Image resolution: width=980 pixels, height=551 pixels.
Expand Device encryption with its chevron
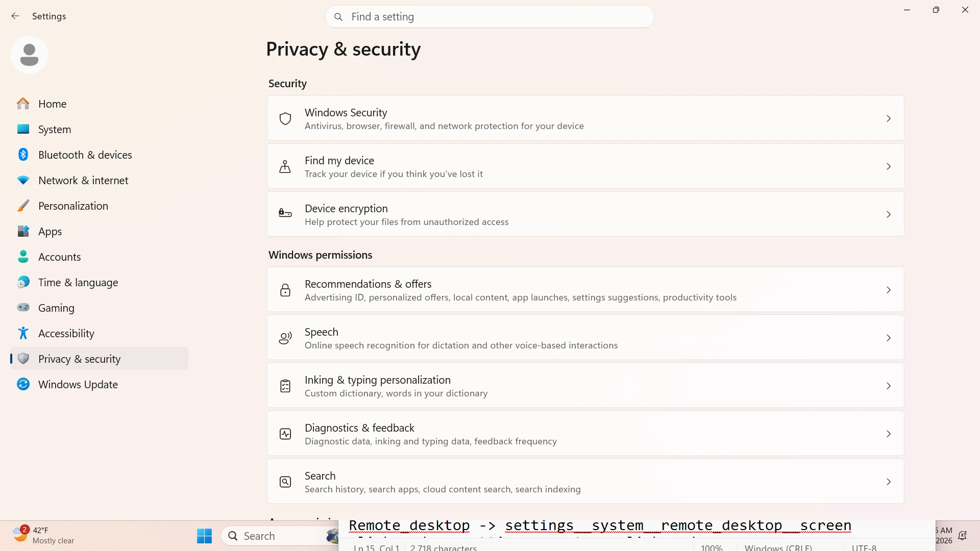[889, 214]
